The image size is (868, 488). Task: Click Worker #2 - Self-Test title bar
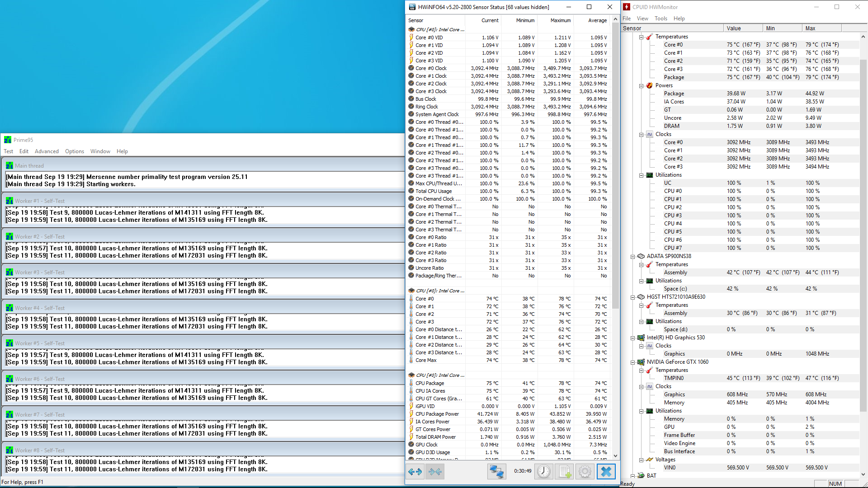click(203, 237)
